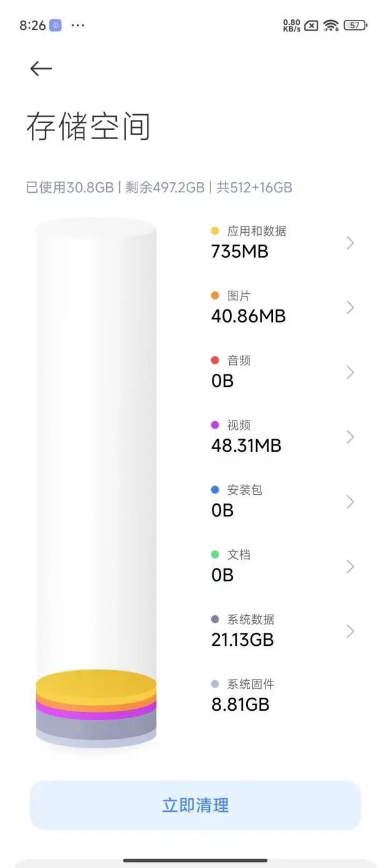Expand the 应用和数据 chevron arrow
Screen dimensions: 391x868
pos(350,243)
